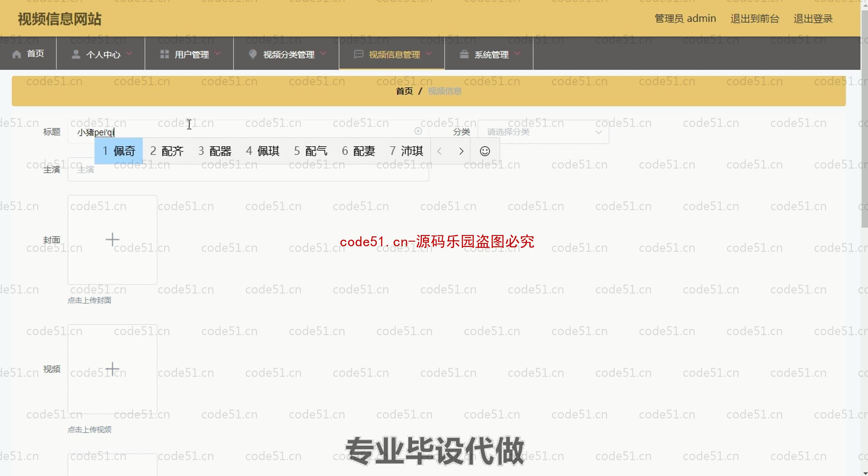This screenshot has width=868, height=476.
Task: Click the chat icon beside 视频信息管理
Action: tap(358, 54)
